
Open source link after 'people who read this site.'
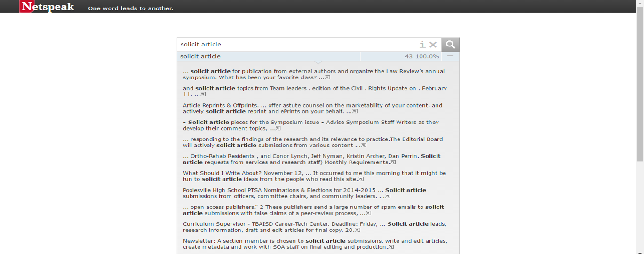(x=361, y=179)
